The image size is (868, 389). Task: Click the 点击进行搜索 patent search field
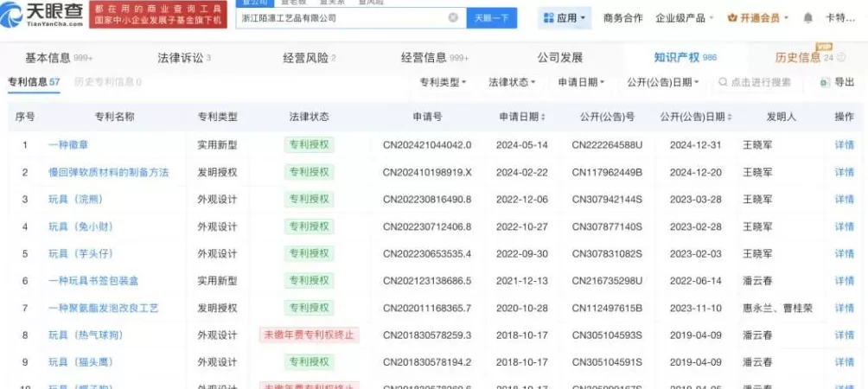point(757,82)
